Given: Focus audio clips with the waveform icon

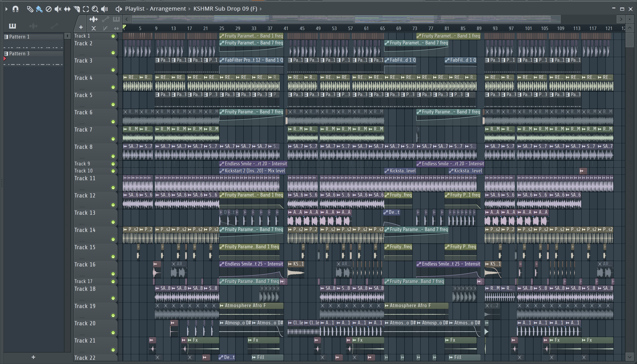Looking at the screenshot, I should (94, 19).
